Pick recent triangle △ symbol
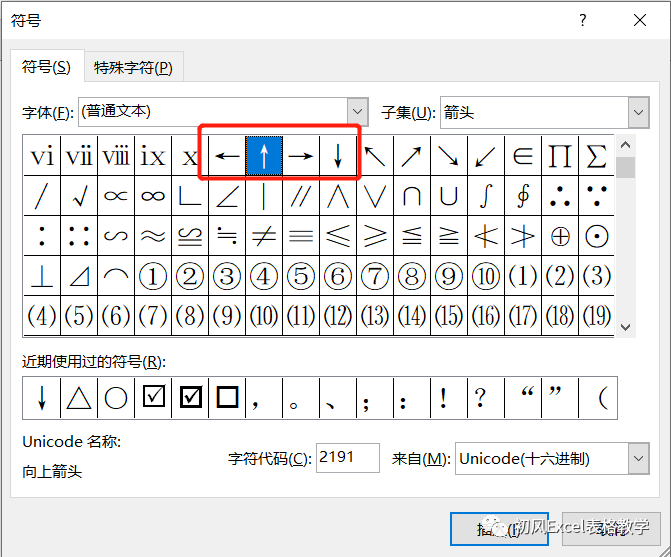The image size is (671, 557). pos(79,398)
